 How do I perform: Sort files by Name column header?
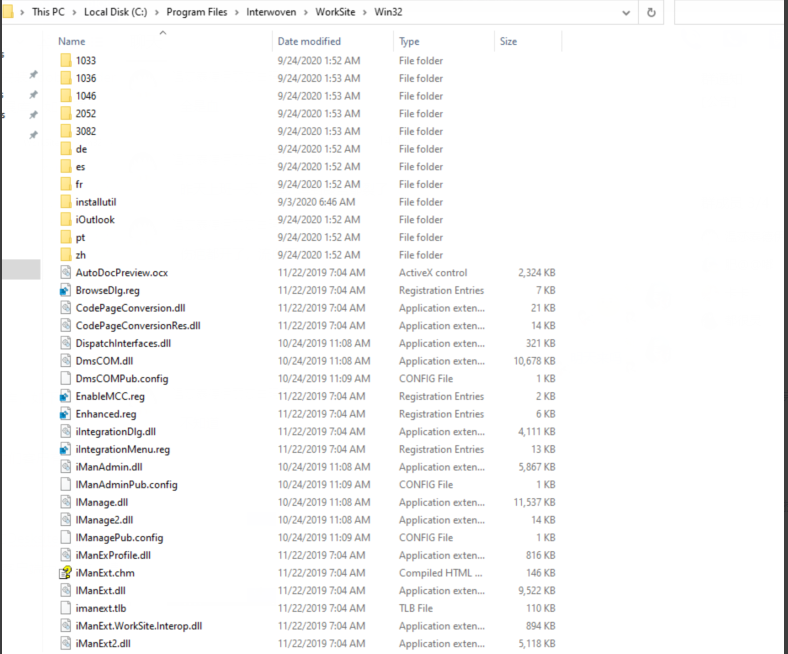click(71, 41)
